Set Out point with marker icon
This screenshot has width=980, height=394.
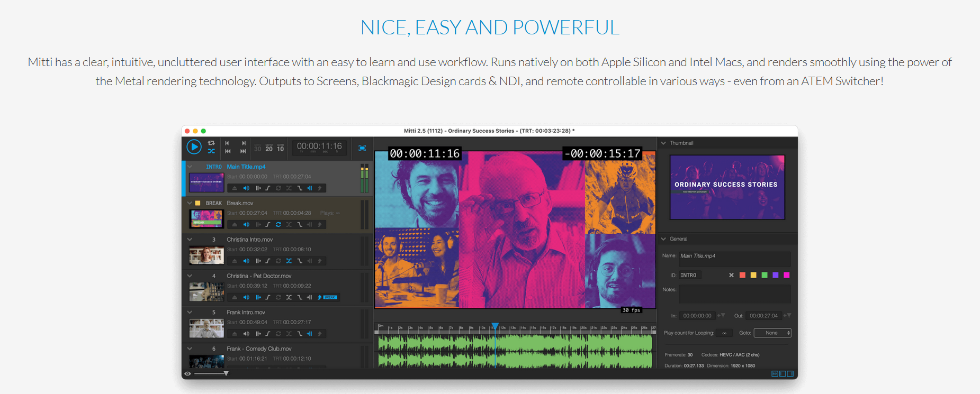787,316
